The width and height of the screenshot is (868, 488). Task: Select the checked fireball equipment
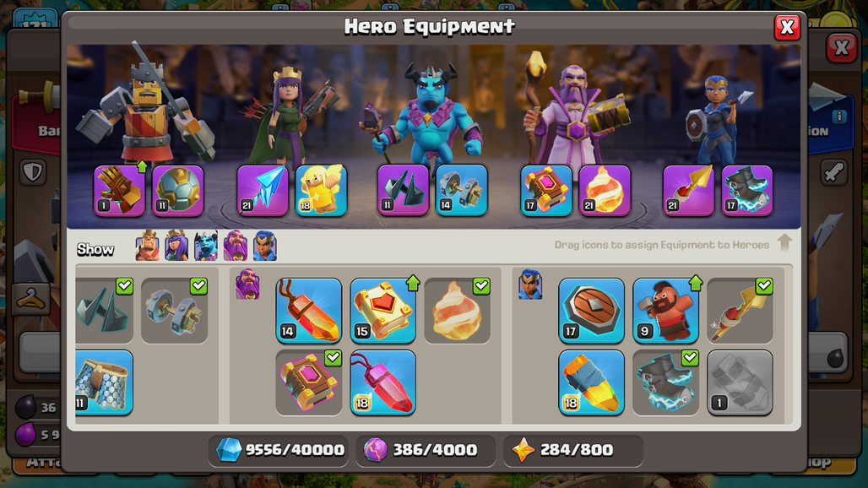point(458,311)
